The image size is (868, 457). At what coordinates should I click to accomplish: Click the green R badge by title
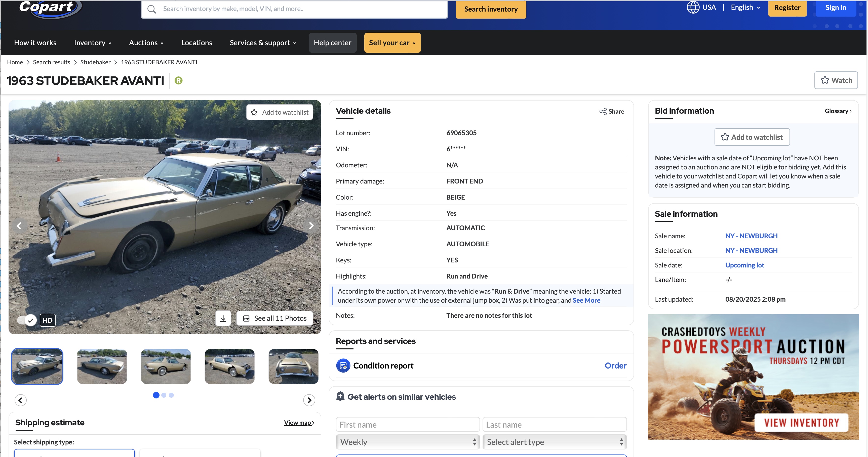click(x=178, y=80)
